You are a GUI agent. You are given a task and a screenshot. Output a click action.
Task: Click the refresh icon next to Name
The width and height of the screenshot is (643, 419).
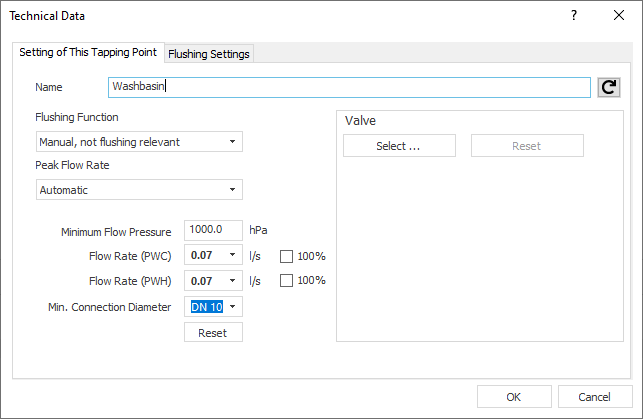[x=609, y=87]
